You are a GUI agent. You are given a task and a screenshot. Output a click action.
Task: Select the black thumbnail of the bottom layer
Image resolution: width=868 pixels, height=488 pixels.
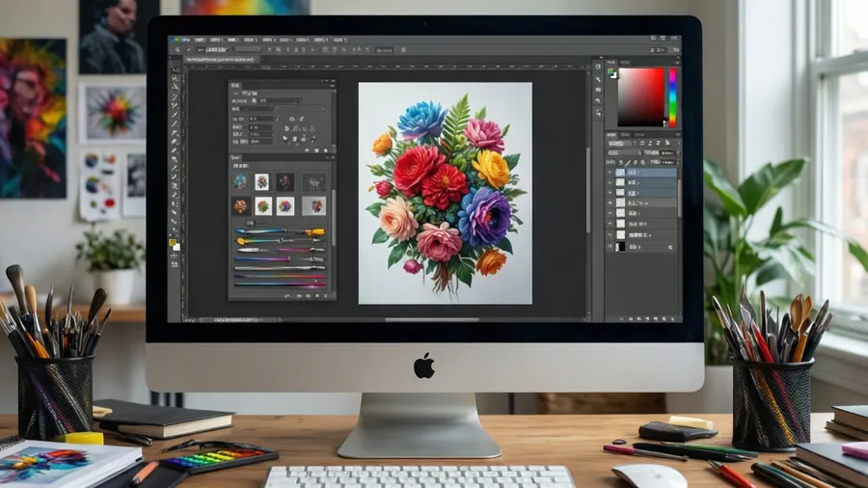click(x=620, y=247)
